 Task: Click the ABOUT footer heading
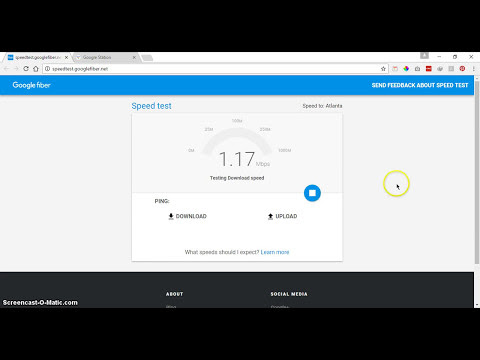click(175, 294)
